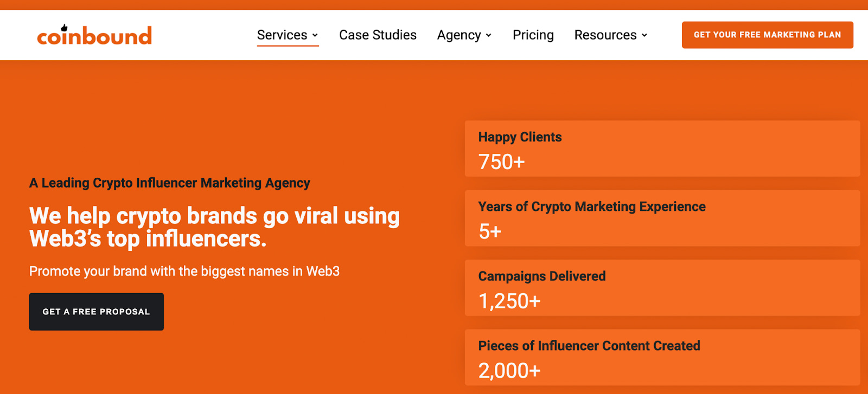Select the Happy Clients stat card
Viewport: 868px width, 394px height.
662,149
